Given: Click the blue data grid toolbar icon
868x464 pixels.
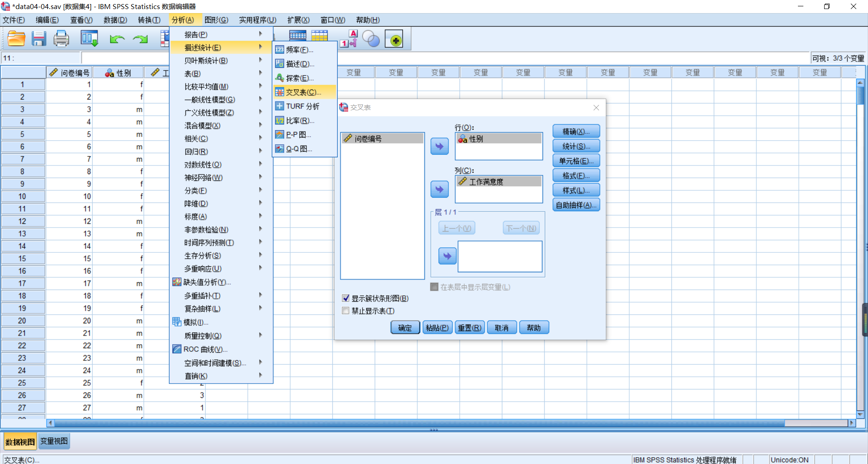Looking at the screenshot, I should 297,35.
